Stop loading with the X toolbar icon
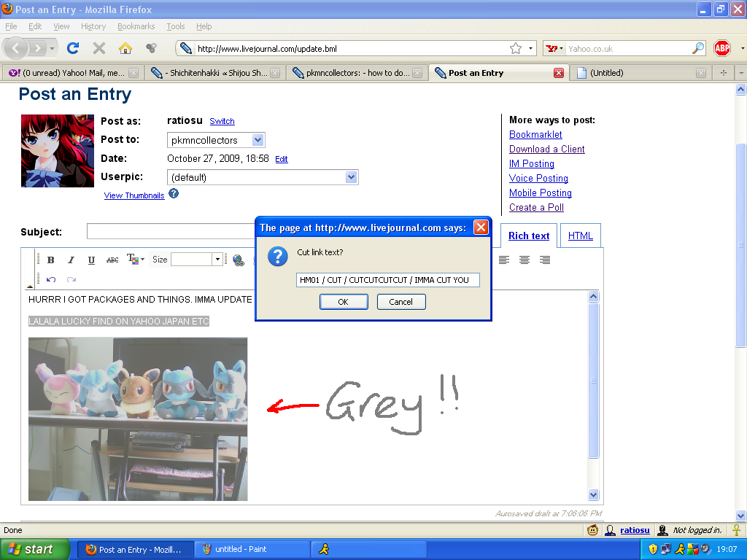747x560 pixels. coord(99,48)
